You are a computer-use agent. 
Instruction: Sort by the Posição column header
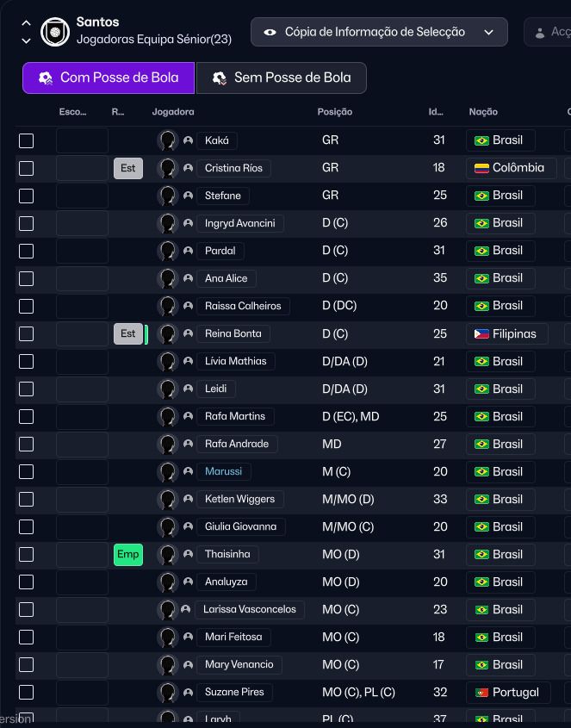pyautogui.click(x=335, y=112)
